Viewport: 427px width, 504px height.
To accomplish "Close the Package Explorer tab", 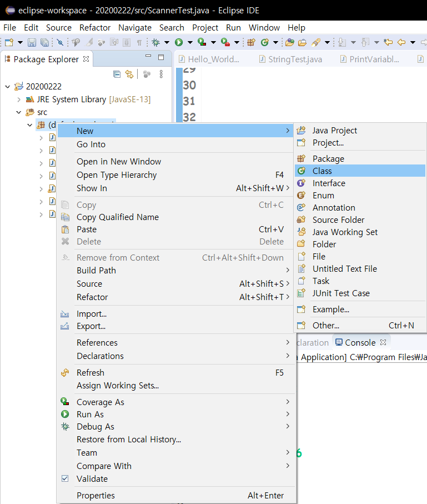I will 86,59.
